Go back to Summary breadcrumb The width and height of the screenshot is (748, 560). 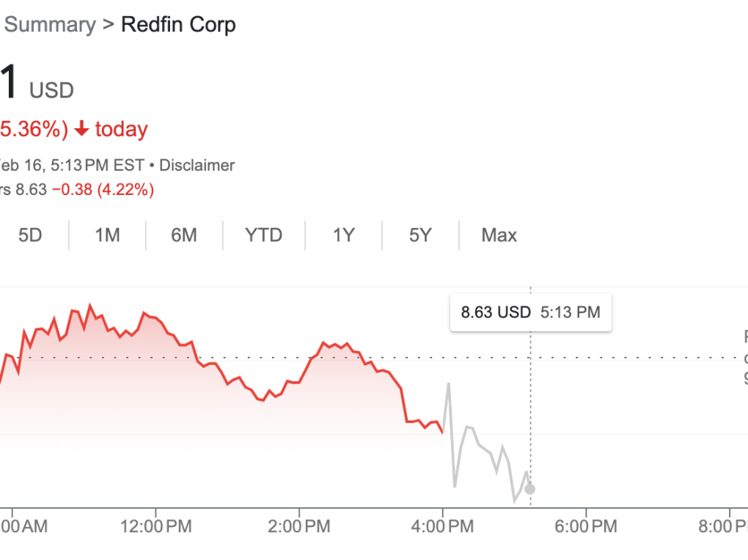[x=50, y=24]
